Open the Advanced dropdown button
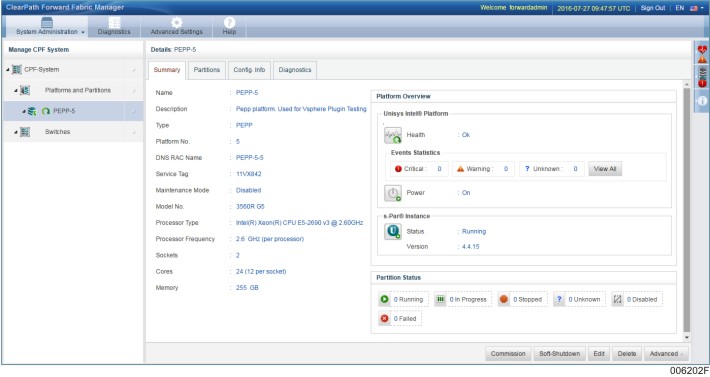The height and width of the screenshot is (377, 710). click(x=667, y=354)
